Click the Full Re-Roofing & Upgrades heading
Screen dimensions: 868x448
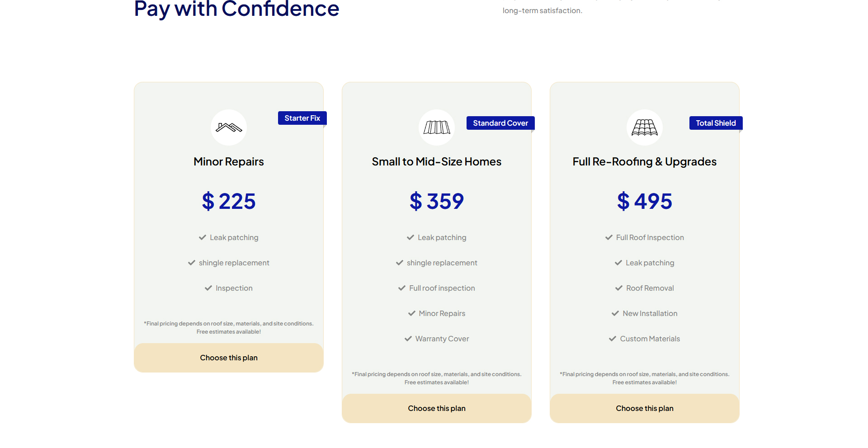coord(645,162)
